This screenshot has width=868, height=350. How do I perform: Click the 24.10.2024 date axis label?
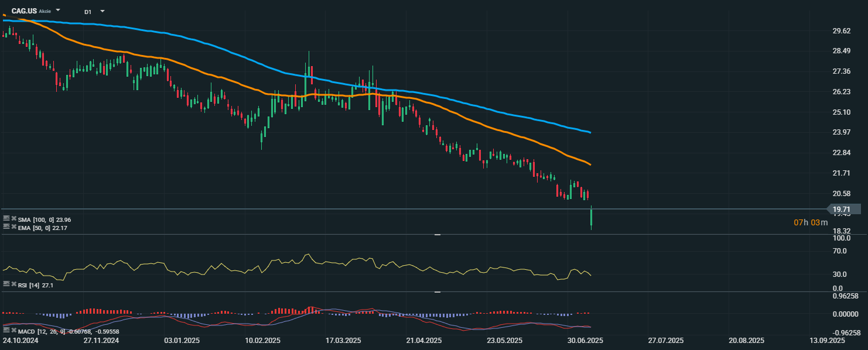[x=19, y=340]
